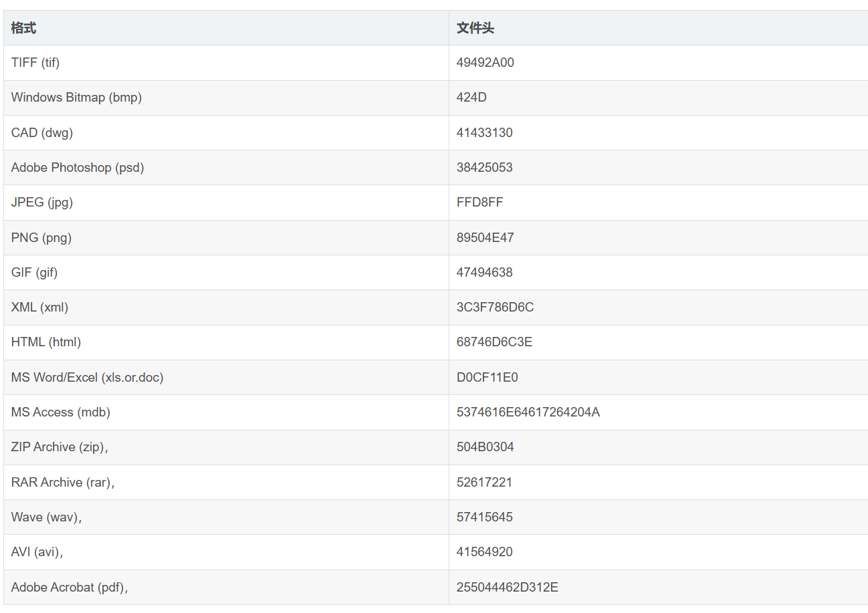Image resolution: width=868 pixels, height=613 pixels.
Task: Select the ZIP Archive (zip) cell
Action: [x=60, y=447]
